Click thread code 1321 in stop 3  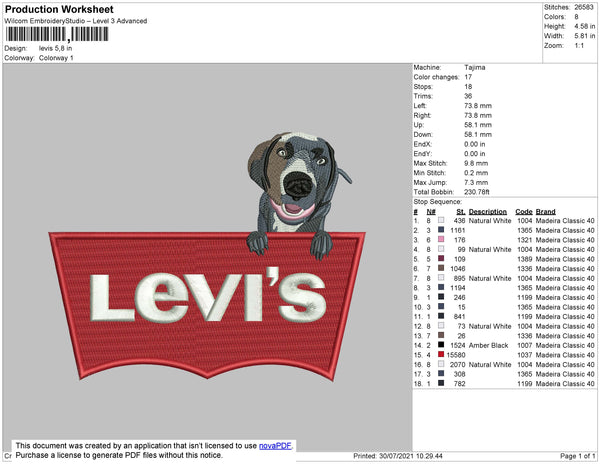pyautogui.click(x=524, y=240)
